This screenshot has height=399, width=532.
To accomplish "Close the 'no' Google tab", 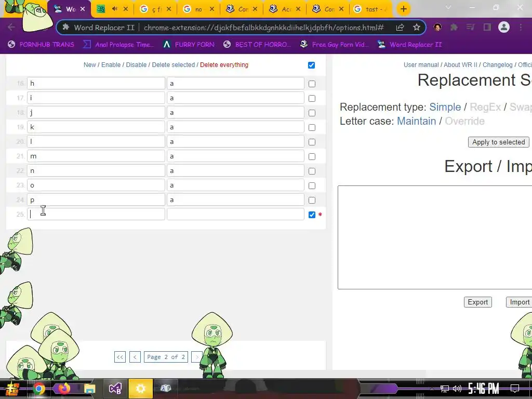I will click(212, 9).
